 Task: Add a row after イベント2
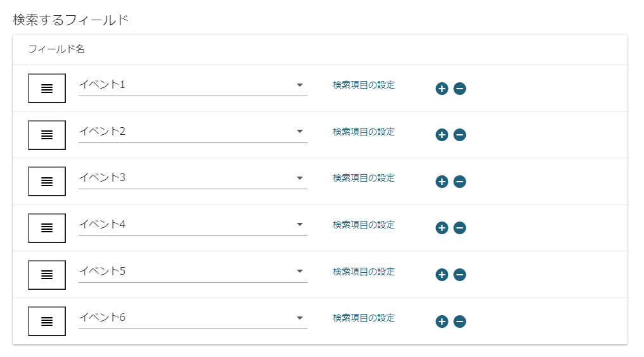pyautogui.click(x=442, y=135)
